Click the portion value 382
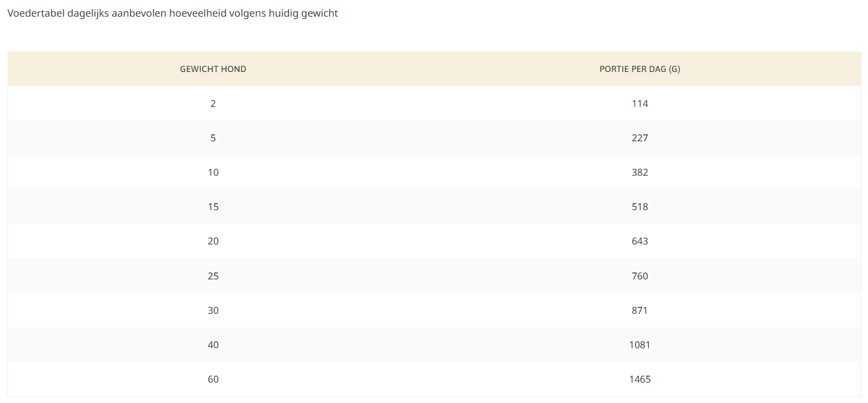868x403 pixels. point(639,172)
